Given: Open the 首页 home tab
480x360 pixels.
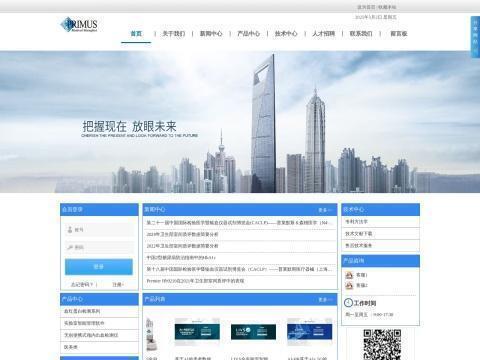Looking at the screenshot, I should point(136,34).
